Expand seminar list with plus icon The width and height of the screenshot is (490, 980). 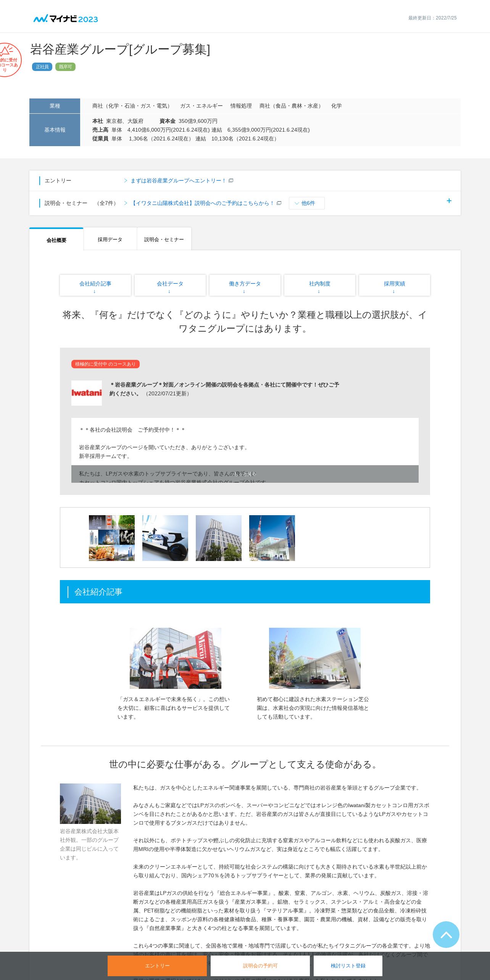449,201
